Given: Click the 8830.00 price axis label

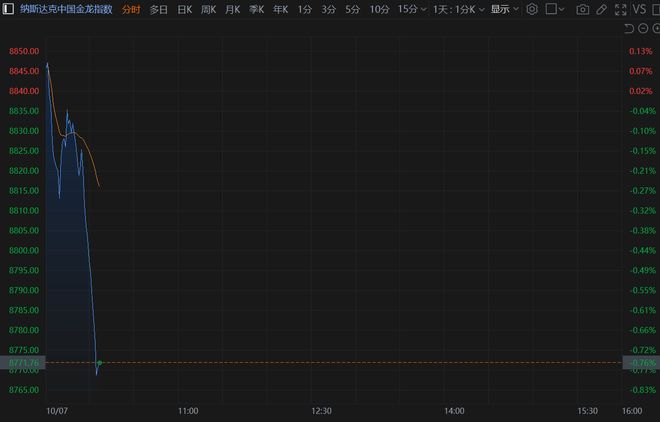Looking at the screenshot, I should (24, 131).
